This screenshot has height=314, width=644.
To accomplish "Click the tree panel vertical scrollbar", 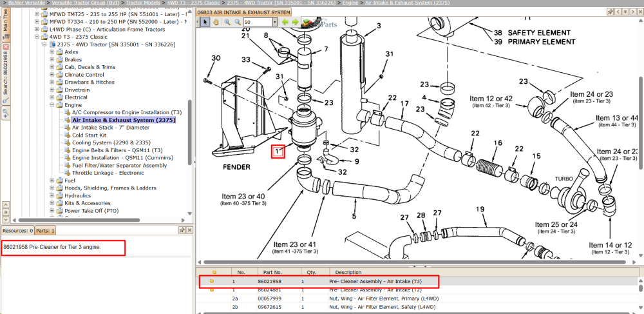I will (x=189, y=132).
